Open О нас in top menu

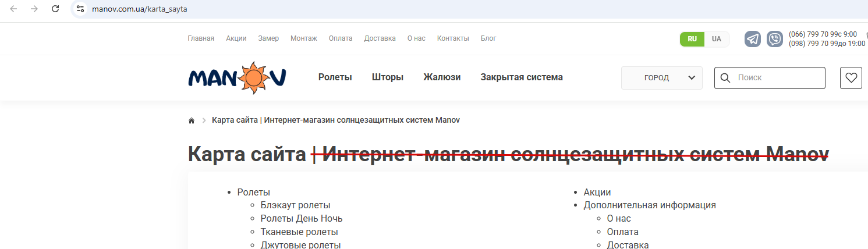pos(416,38)
